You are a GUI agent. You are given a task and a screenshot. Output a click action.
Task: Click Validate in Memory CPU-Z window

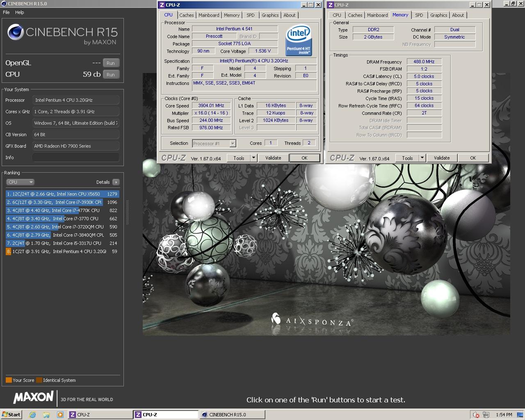click(x=442, y=158)
